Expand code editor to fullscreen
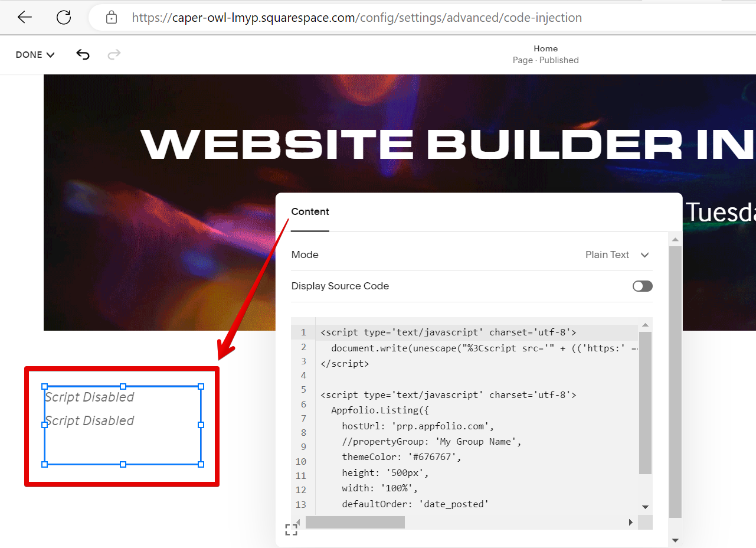The height and width of the screenshot is (548, 756). 291,530
